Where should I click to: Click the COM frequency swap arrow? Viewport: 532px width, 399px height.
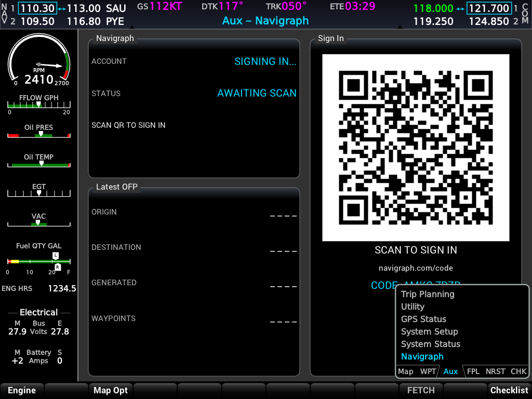click(x=460, y=9)
